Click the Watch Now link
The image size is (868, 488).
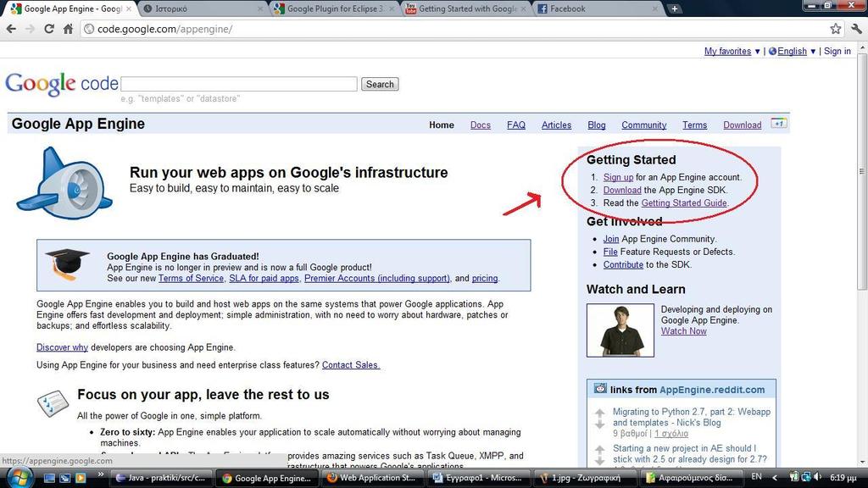click(x=684, y=331)
